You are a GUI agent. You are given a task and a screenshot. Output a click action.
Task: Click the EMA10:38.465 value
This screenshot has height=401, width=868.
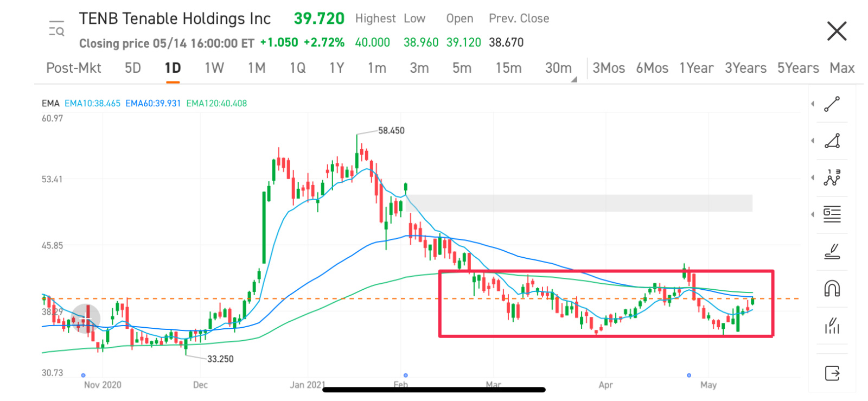tap(92, 103)
